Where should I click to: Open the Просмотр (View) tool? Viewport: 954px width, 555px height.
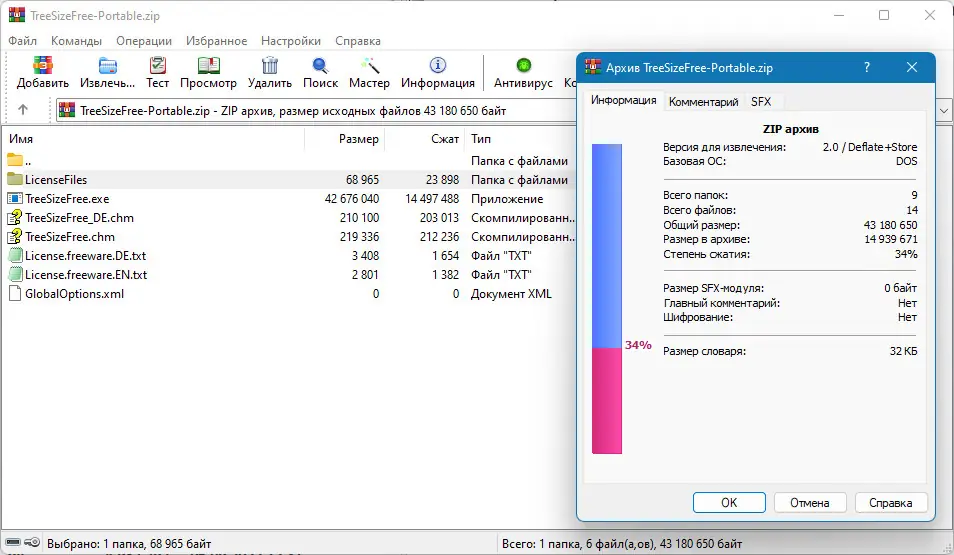(208, 65)
